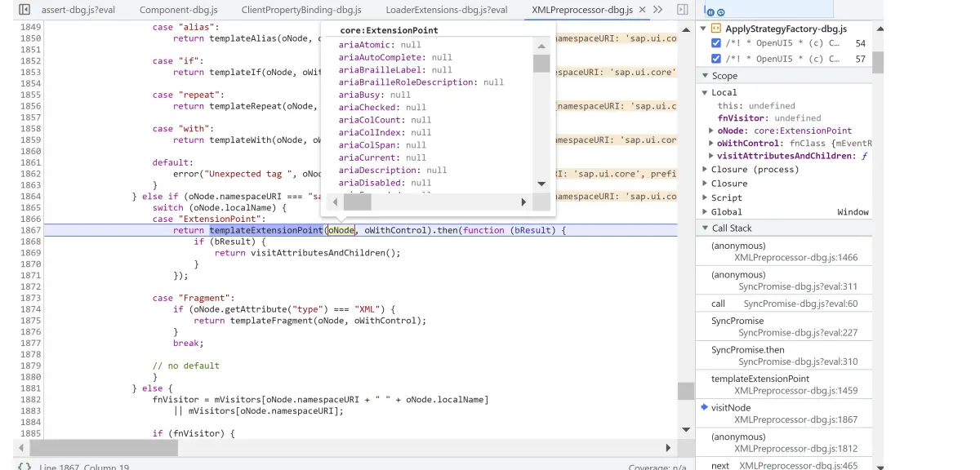Show more open file tabs chevron
The width and height of the screenshot is (980, 470).
pyautogui.click(x=657, y=10)
